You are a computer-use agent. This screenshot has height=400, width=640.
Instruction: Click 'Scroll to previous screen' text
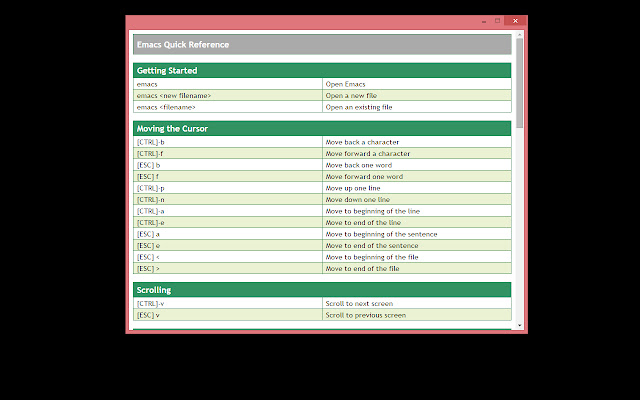pyautogui.click(x=366, y=315)
